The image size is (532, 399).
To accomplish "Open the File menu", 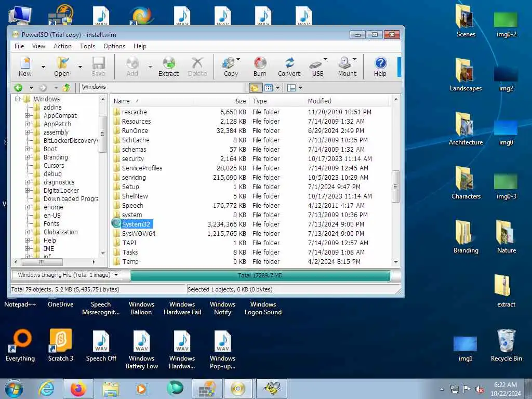I will (19, 46).
